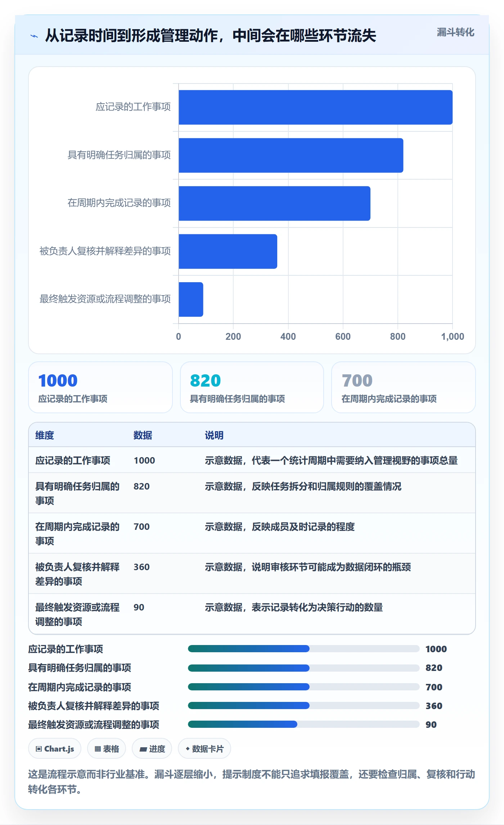Open the 700 在周期内完成记录的事项 data card
Image resolution: width=504 pixels, height=825 pixels.
[404, 387]
